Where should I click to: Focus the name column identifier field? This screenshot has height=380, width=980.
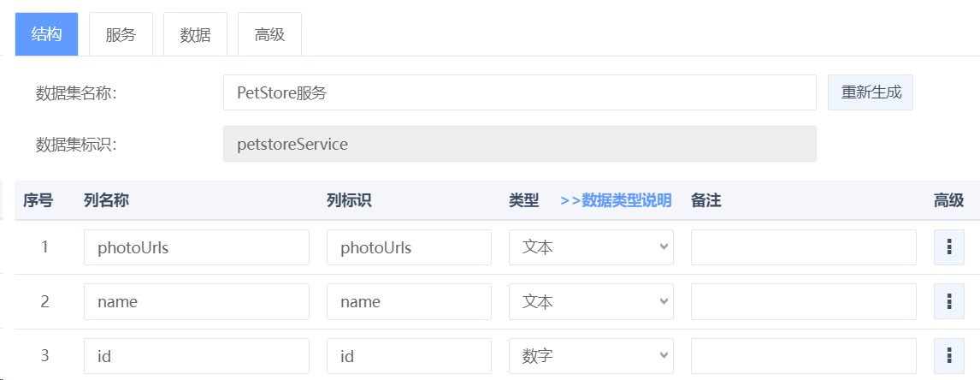(409, 301)
